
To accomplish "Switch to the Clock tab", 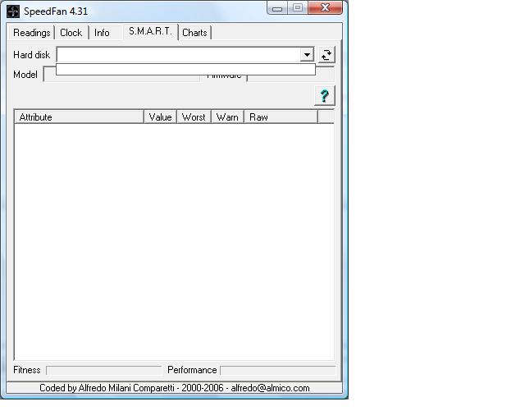I will [71, 33].
